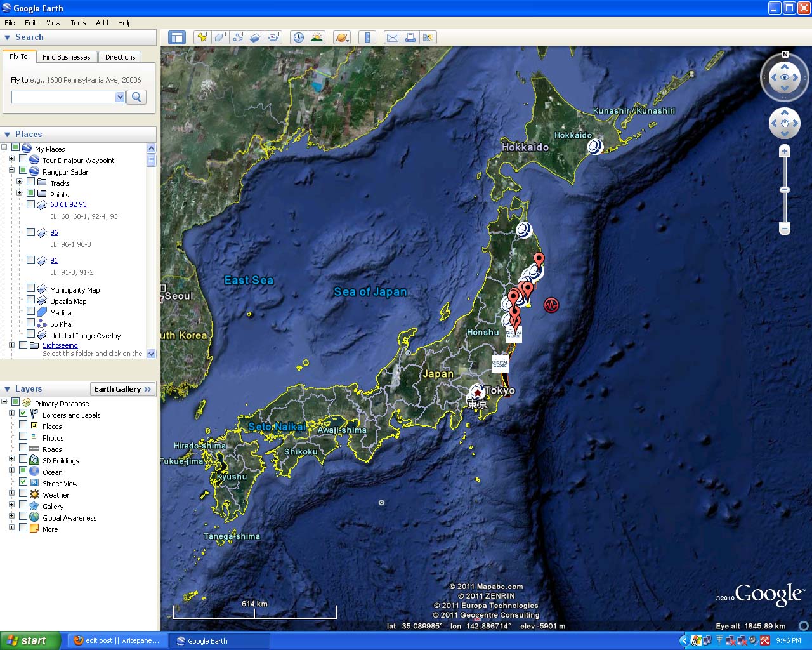Show historical imagery clock icon
The height and width of the screenshot is (650, 812).
point(298,37)
